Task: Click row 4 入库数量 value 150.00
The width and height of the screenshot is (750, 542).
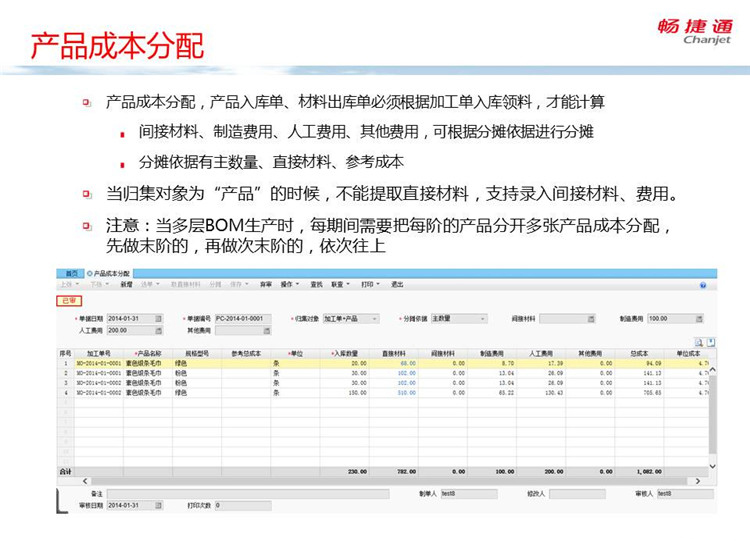Action: (357, 393)
